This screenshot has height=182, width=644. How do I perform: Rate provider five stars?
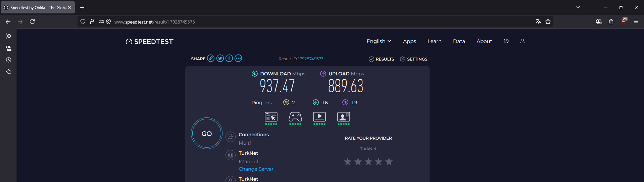(x=389, y=162)
